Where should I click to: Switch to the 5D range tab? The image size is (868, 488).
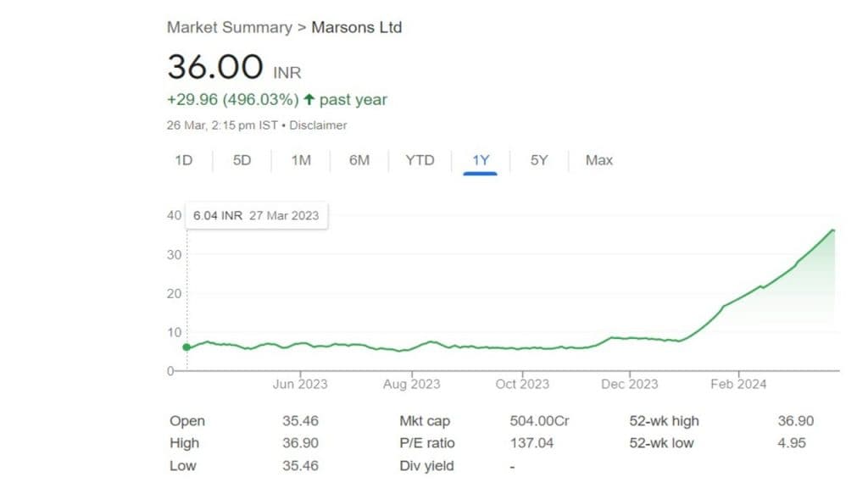tap(242, 160)
